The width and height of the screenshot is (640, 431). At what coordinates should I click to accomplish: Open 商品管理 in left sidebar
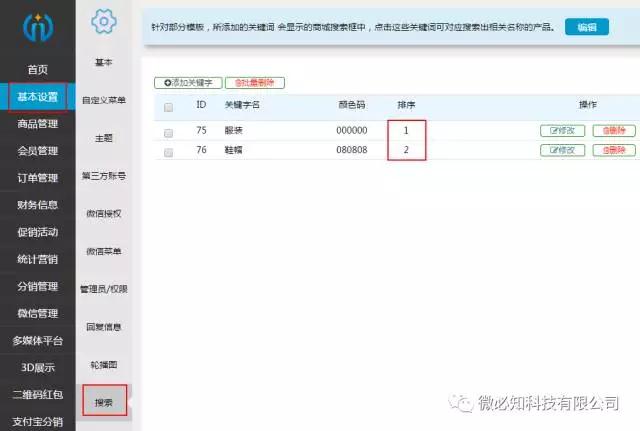click(37, 124)
